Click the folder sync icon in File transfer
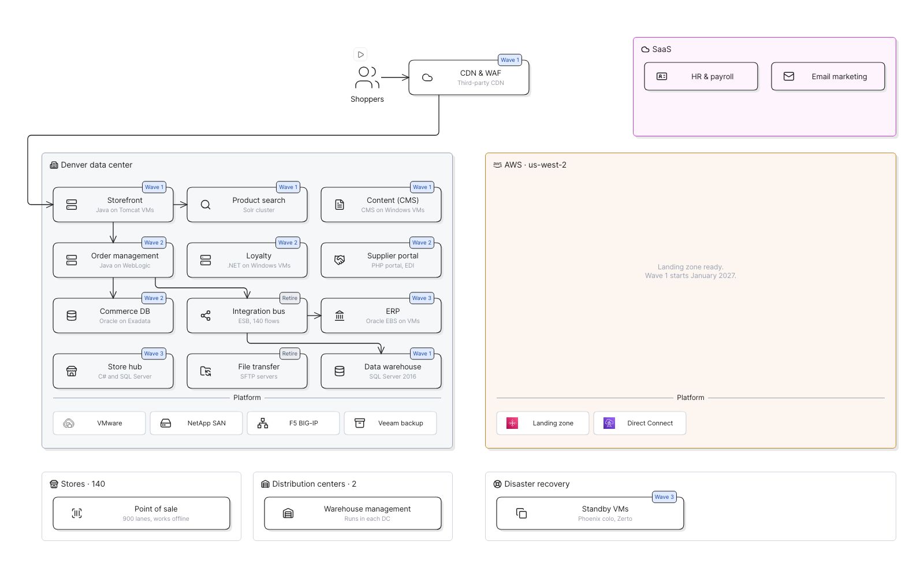 206,371
